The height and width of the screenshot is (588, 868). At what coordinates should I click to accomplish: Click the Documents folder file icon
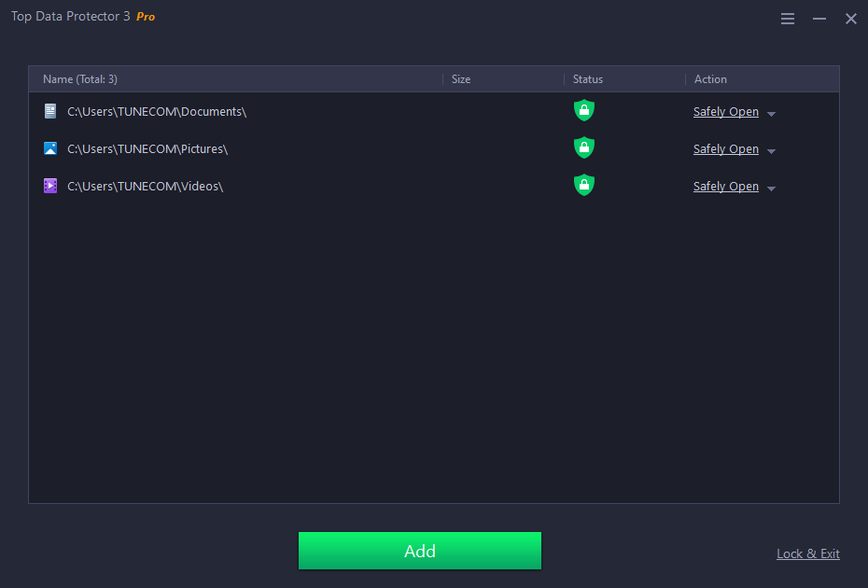pyautogui.click(x=50, y=111)
